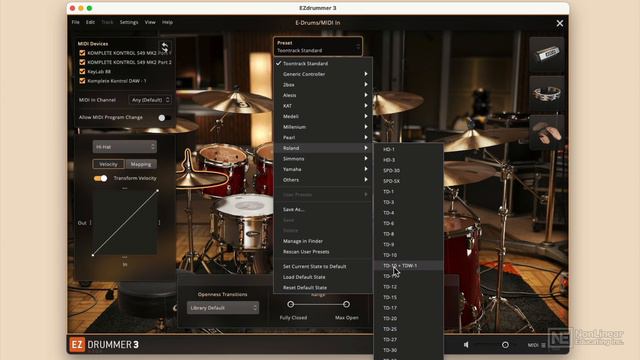Toggle Allow MIDI Program Change switch
The height and width of the screenshot is (360, 640).
tap(164, 118)
